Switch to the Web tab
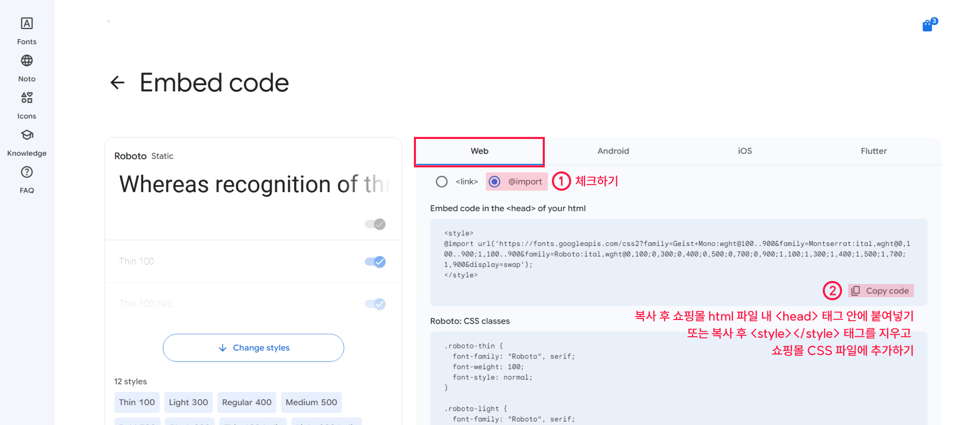 479,151
